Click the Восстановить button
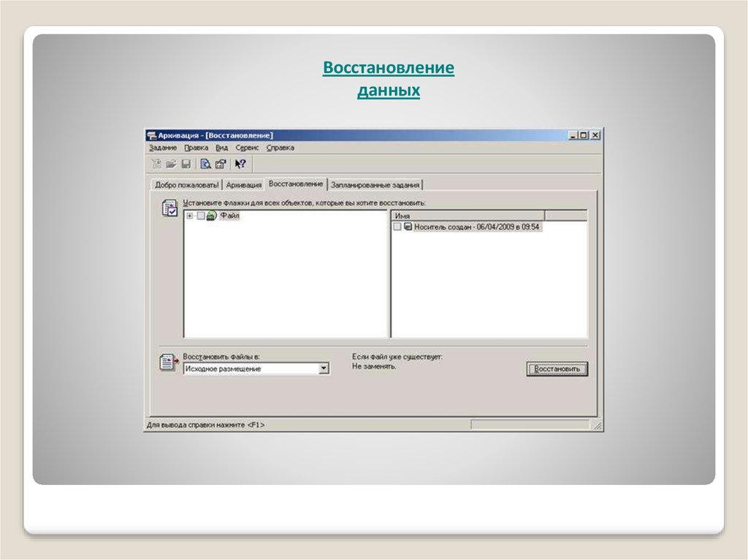 pyautogui.click(x=557, y=369)
